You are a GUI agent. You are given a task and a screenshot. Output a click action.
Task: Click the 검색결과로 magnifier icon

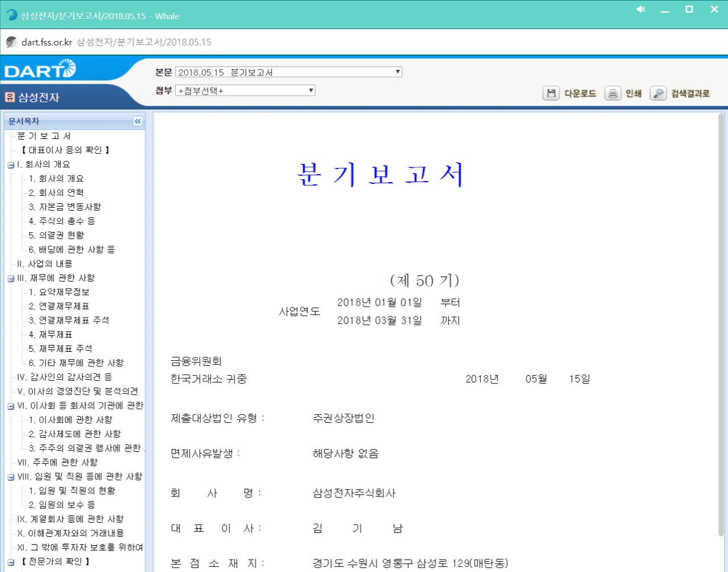658,93
